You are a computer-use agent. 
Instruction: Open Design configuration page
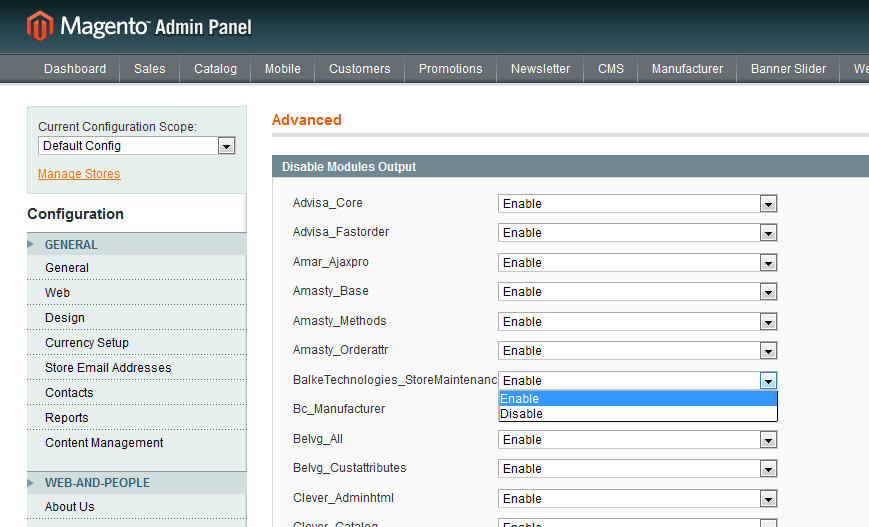tap(65, 318)
